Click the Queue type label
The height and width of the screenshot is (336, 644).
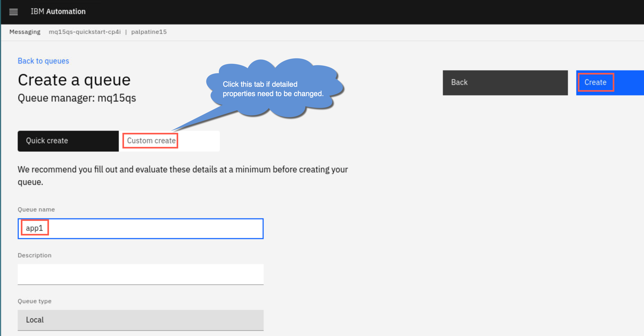35,301
